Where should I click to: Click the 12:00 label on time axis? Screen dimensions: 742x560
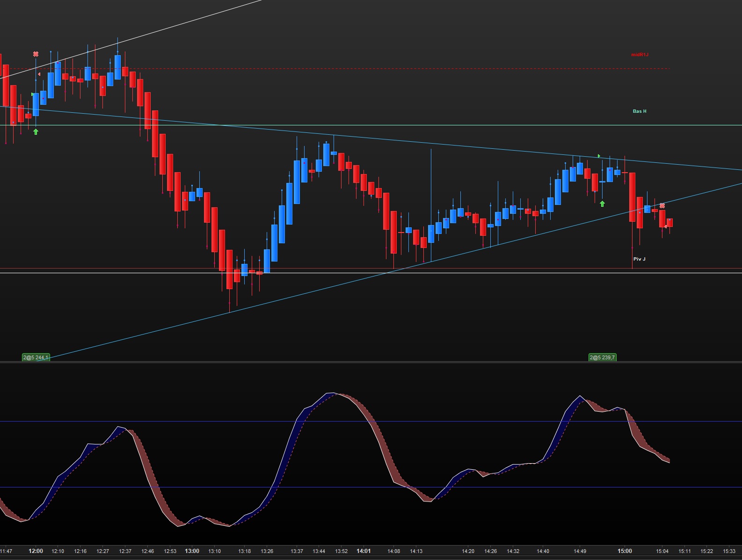pos(36,551)
